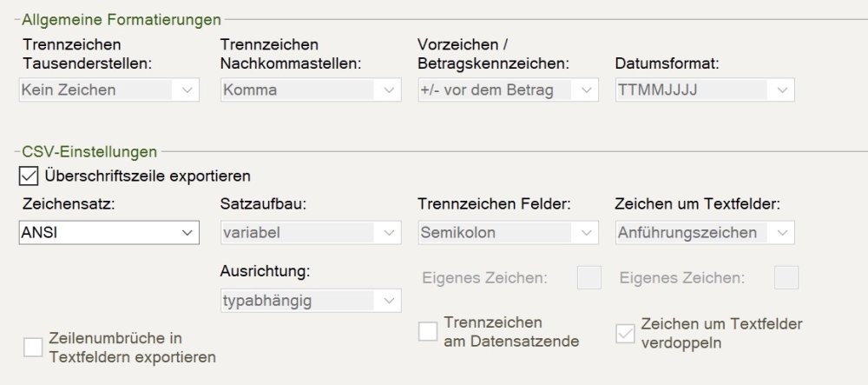Toggle the Überschriftszeile exportieren checkbox
Viewport: 868px width, 385px height.
[29, 176]
